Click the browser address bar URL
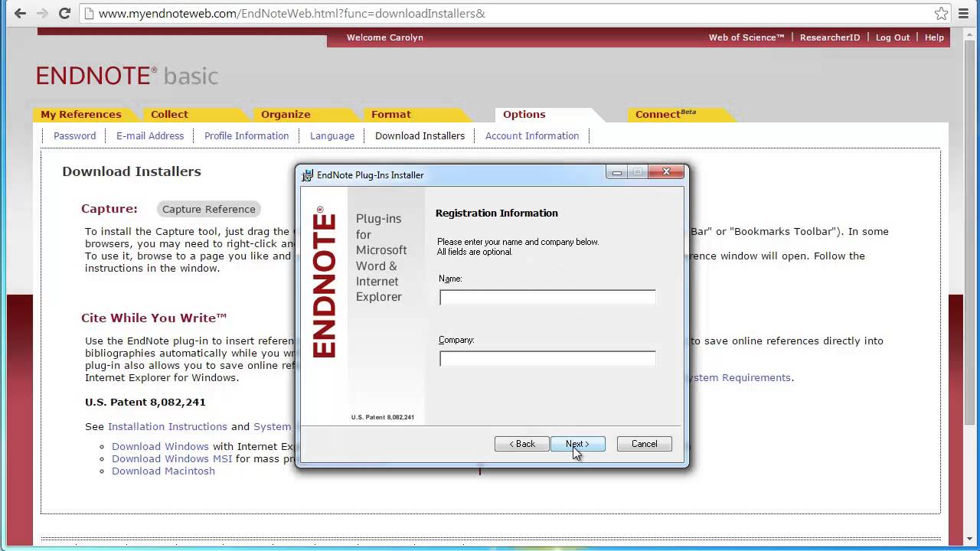 coord(292,13)
